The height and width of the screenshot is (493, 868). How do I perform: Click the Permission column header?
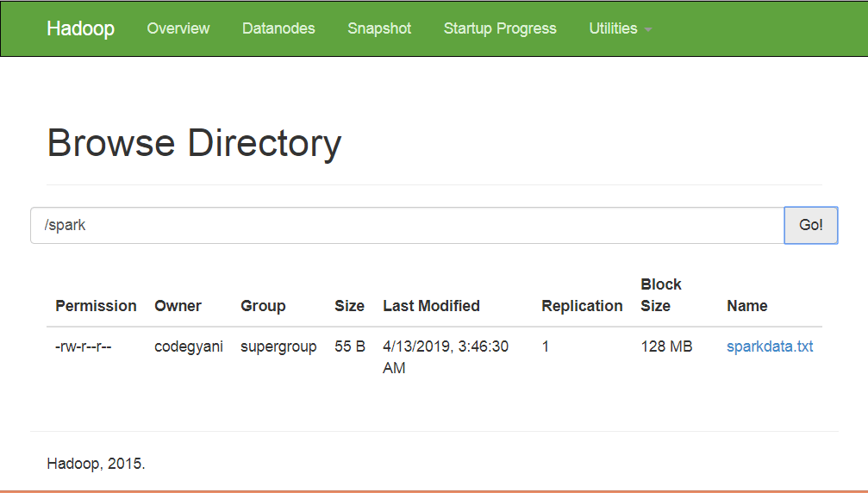[x=96, y=306]
